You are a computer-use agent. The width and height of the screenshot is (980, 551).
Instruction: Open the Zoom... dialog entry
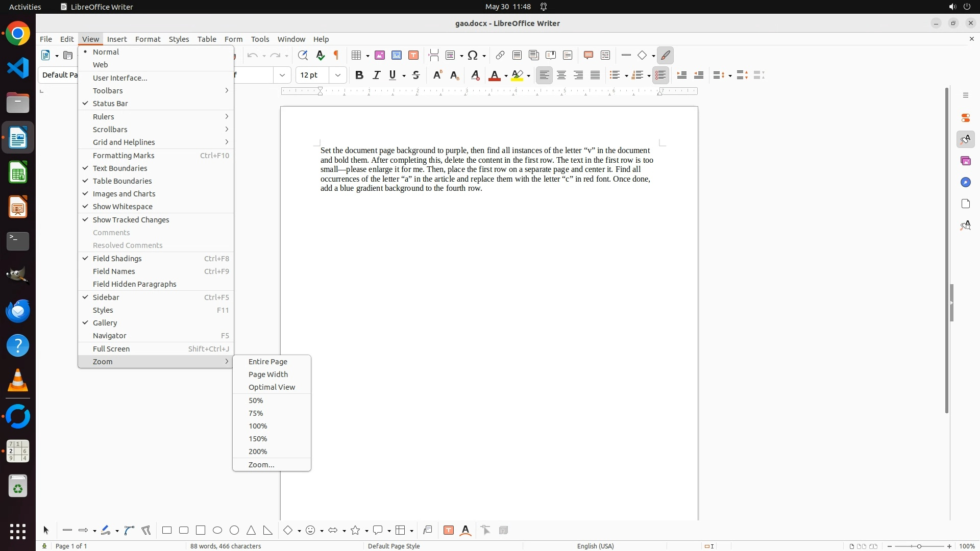coord(261,465)
